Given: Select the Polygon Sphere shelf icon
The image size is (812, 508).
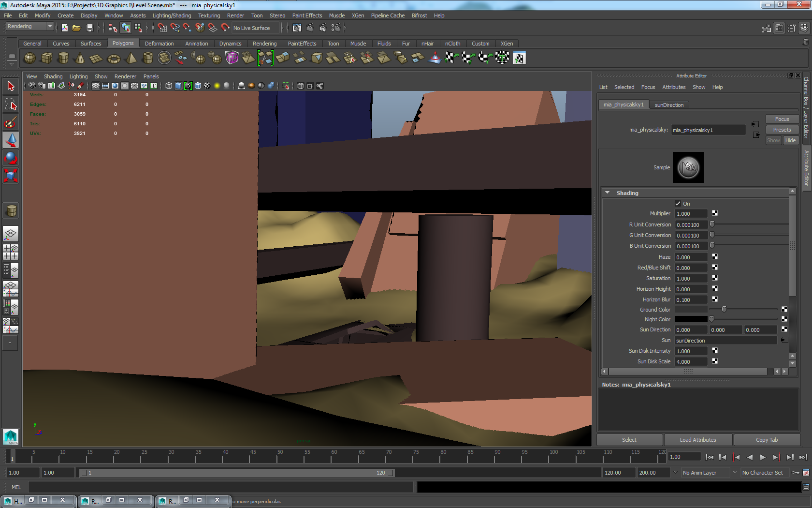Looking at the screenshot, I should click(x=29, y=58).
